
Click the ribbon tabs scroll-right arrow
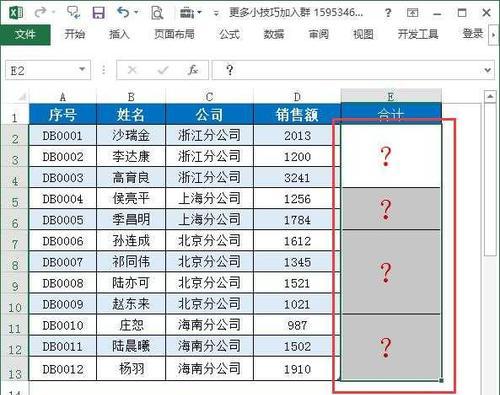494,34
